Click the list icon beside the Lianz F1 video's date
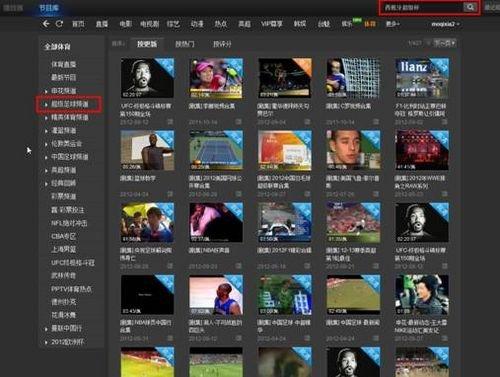 [x=444, y=122]
